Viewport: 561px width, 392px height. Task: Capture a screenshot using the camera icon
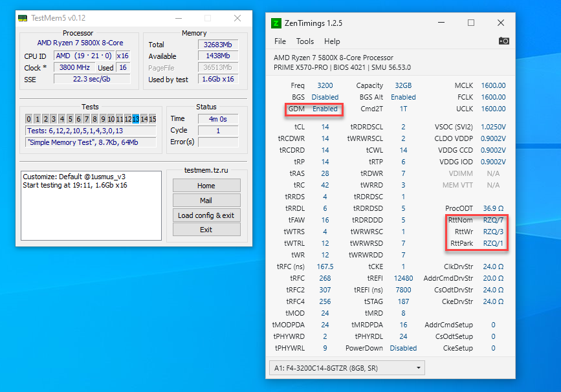pos(504,40)
